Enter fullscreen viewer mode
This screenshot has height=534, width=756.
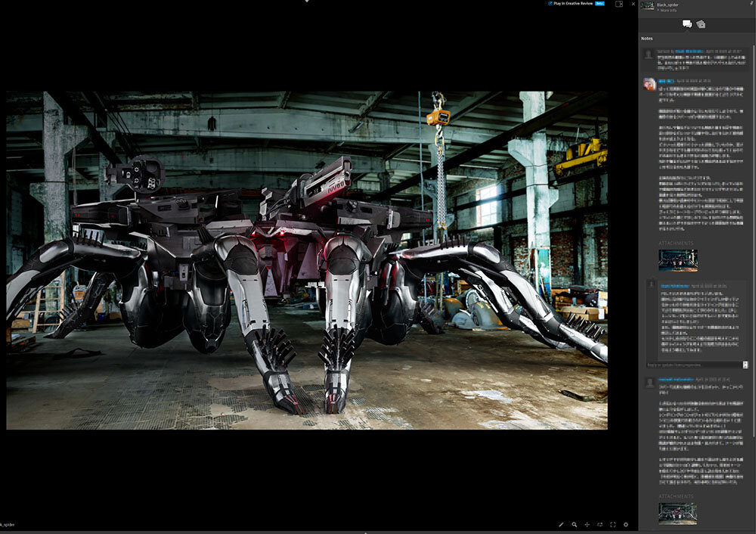coord(612,524)
